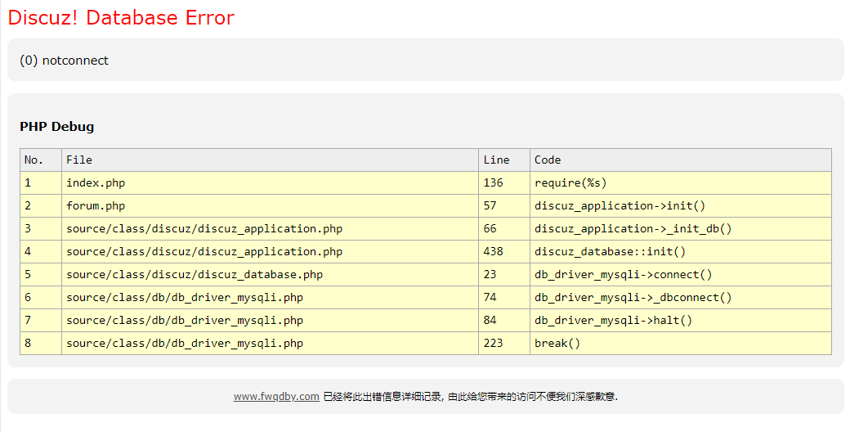Screen dimensions: 868x432
Task: Select line number 438
Action: pos(493,252)
